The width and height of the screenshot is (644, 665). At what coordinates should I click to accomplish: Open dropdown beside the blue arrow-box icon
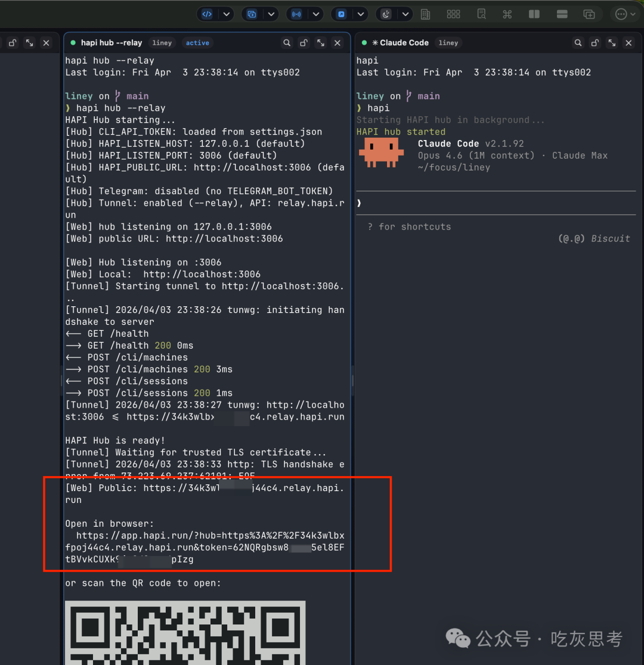(x=361, y=14)
